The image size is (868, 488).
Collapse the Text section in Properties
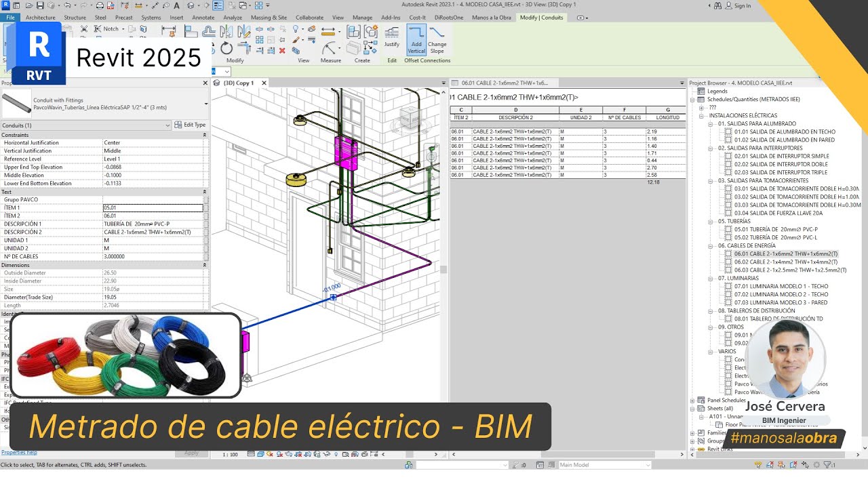[205, 192]
